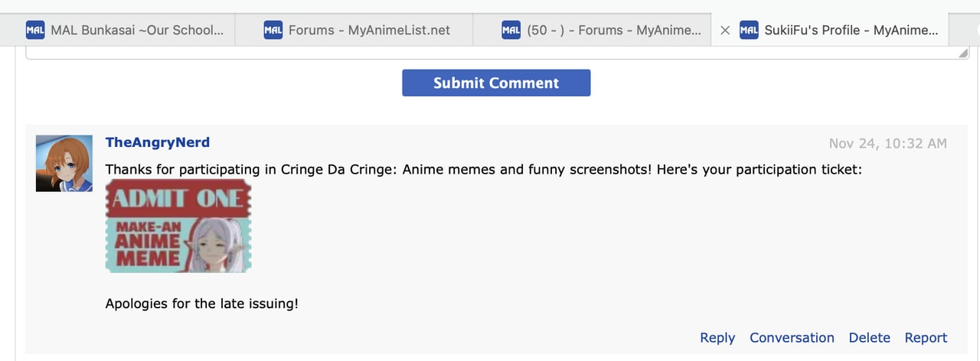Click the Nov 24, 10:32 AM timestamp
The image size is (980, 361).
[888, 143]
